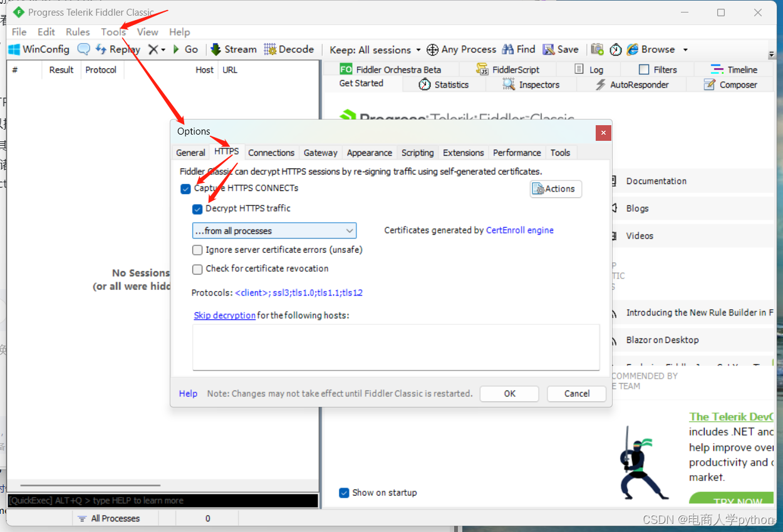Select Tools tab in Options dialog
The height and width of the screenshot is (532, 783).
tap(561, 153)
